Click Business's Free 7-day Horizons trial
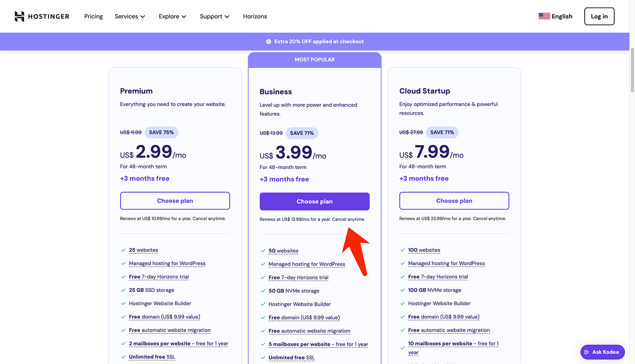 [298, 278]
